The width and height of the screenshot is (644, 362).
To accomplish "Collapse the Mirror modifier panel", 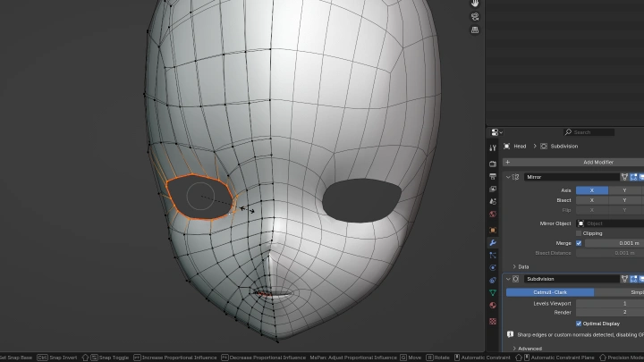I will coord(508,177).
